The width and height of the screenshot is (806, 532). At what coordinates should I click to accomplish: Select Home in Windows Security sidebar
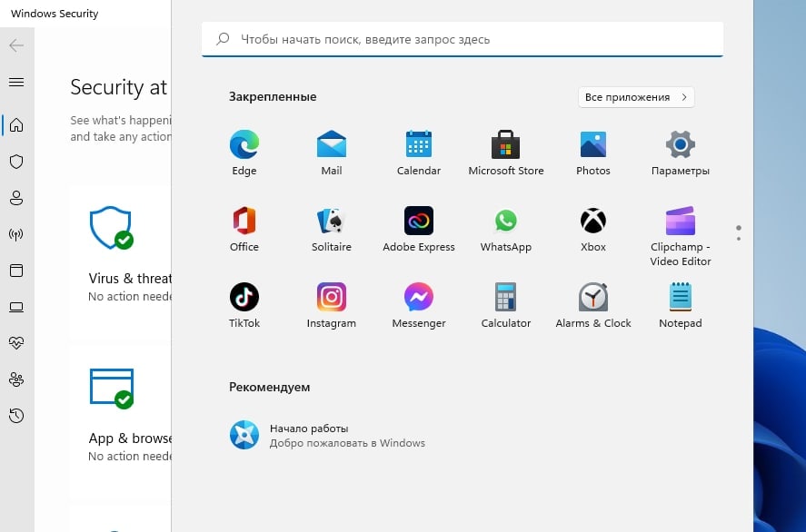click(x=16, y=124)
